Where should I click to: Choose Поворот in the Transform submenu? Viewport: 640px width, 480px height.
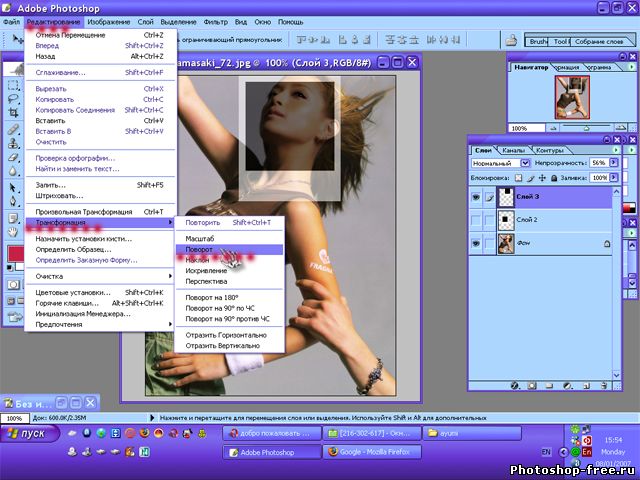201,250
